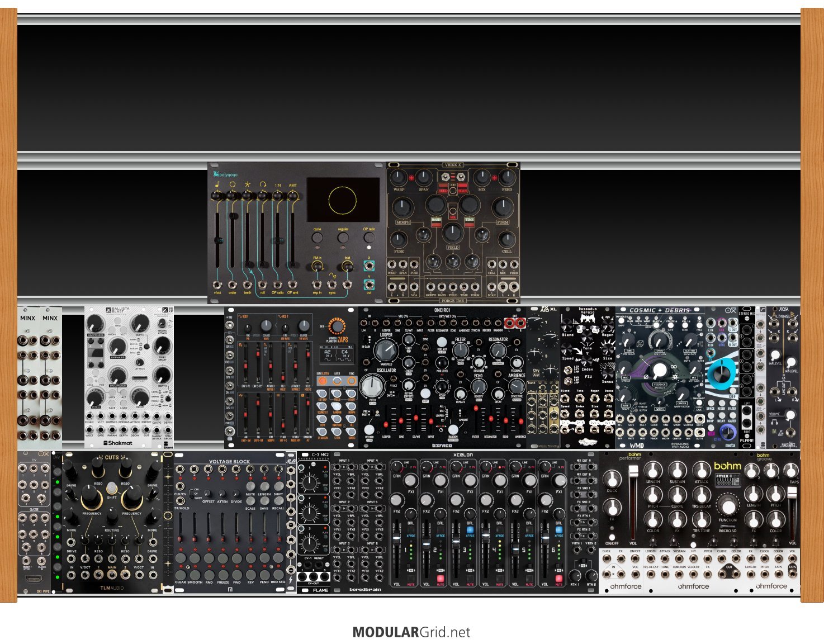This screenshot has height=644, width=824.
Task: Click the MORPH knob on VHIKK X
Action: point(404,207)
